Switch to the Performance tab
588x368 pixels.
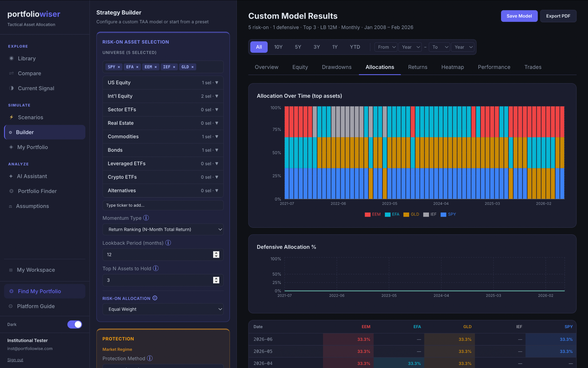pyautogui.click(x=494, y=67)
